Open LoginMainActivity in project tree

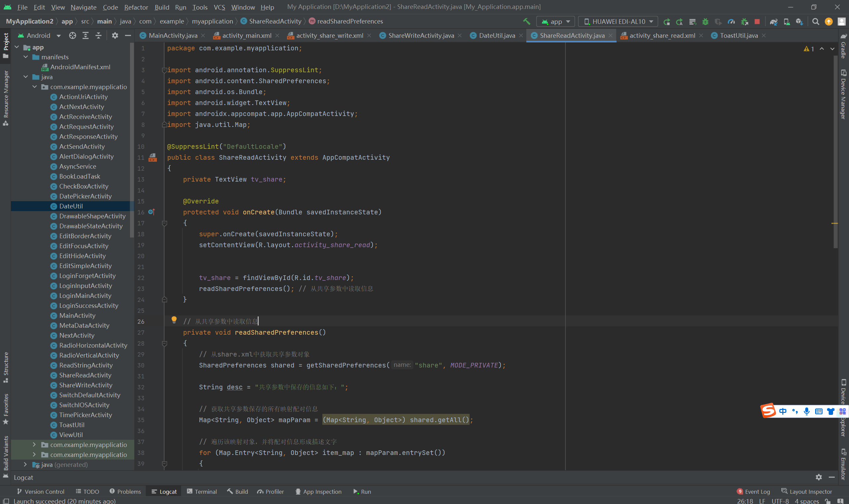(85, 296)
